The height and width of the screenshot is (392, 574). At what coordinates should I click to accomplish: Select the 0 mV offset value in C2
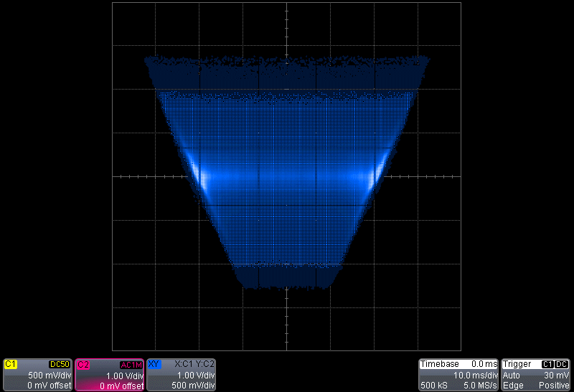pos(121,386)
